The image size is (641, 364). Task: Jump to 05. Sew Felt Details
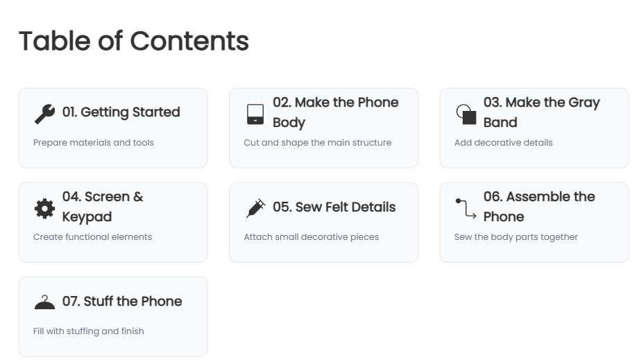tap(334, 207)
